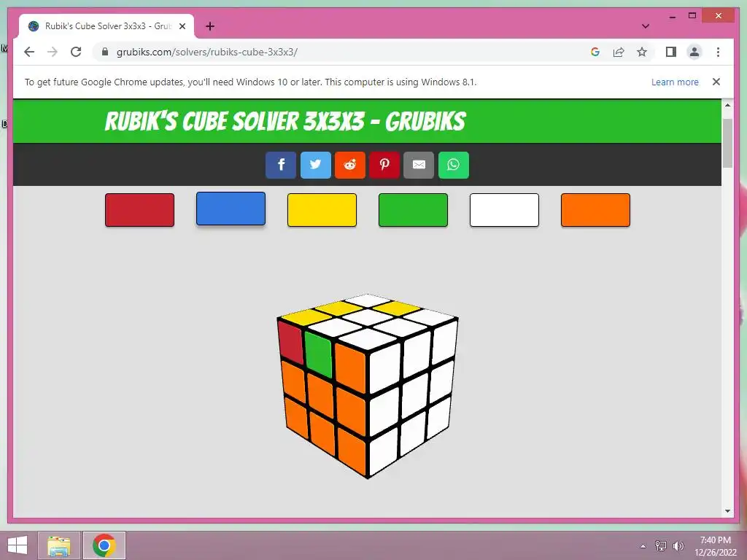Toggle the browser side panel
The image size is (747, 560).
tap(671, 52)
